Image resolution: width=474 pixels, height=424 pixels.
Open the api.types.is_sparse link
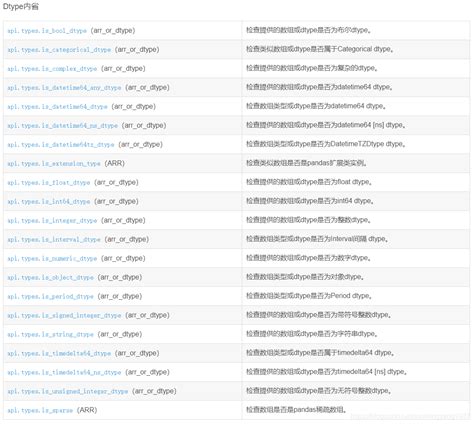click(40, 411)
